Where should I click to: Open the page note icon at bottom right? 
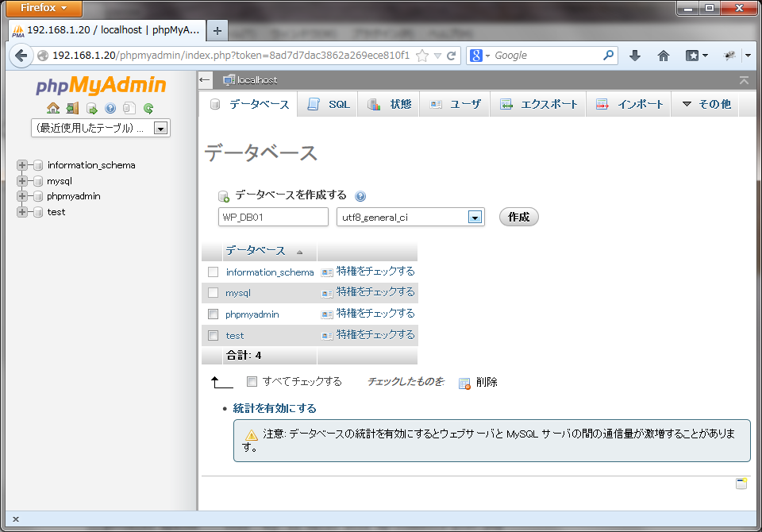click(x=741, y=484)
